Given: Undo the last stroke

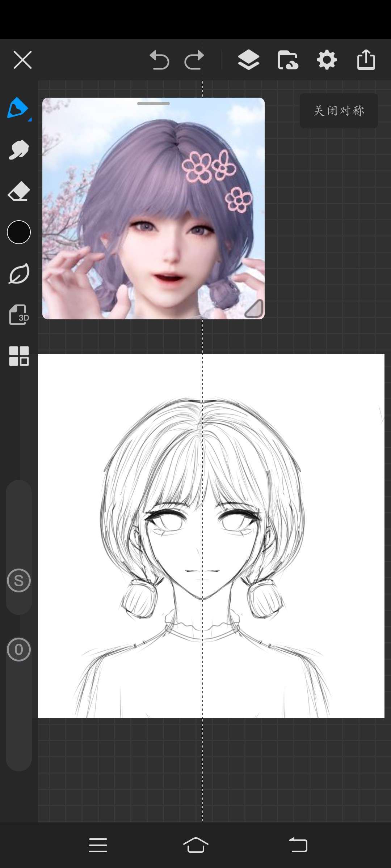Looking at the screenshot, I should 159,60.
